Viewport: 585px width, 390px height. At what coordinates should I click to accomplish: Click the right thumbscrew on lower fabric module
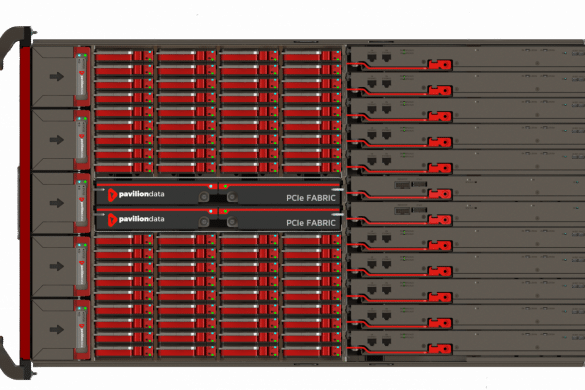[x=232, y=222]
